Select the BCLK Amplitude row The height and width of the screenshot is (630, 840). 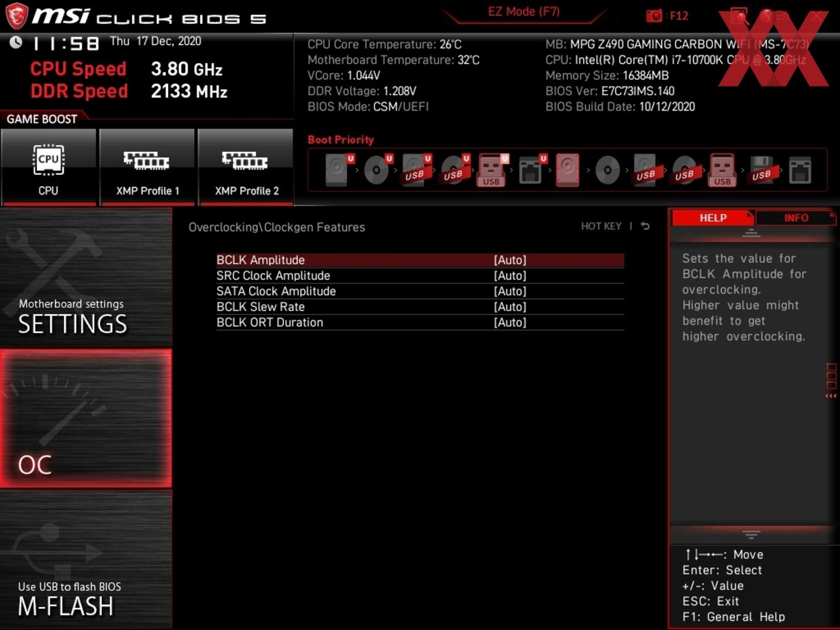(420, 260)
